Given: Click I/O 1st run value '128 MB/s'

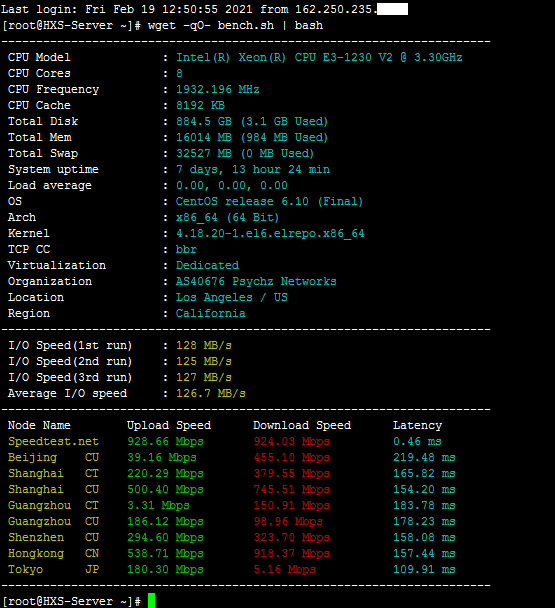Looking at the screenshot, I should (x=204, y=345).
